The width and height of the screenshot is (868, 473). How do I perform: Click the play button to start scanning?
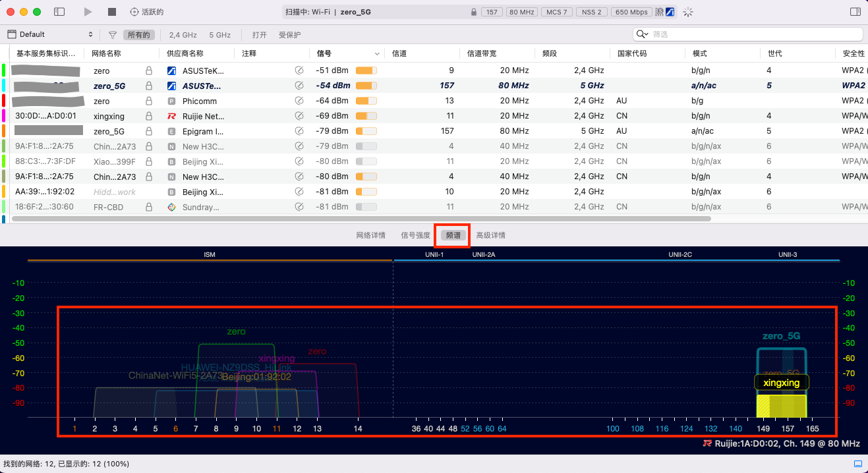pyautogui.click(x=88, y=12)
